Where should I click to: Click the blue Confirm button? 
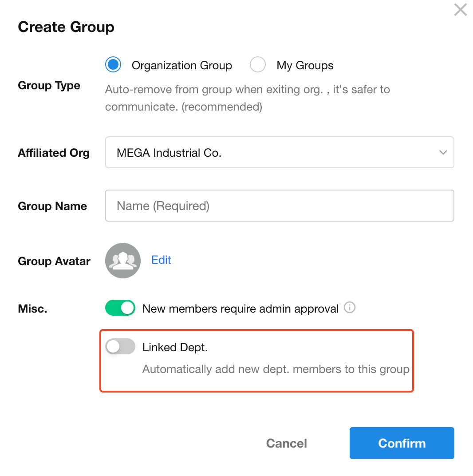tap(402, 443)
